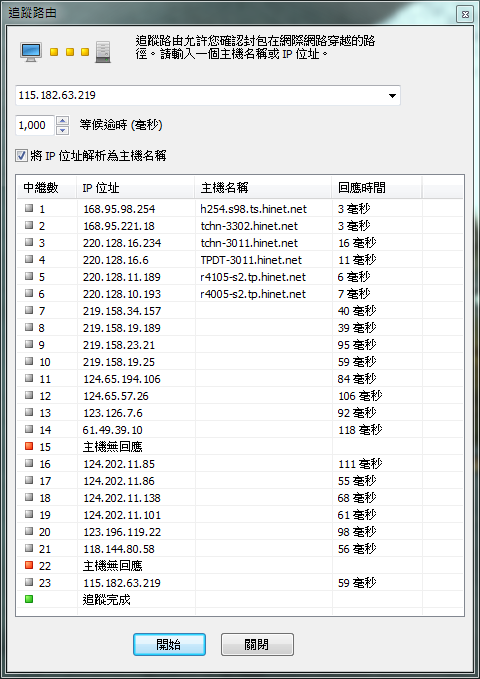Viewport: 480px width, 679px height.
Task: Click the gray status icon for hop 2
Action: click(x=29, y=225)
